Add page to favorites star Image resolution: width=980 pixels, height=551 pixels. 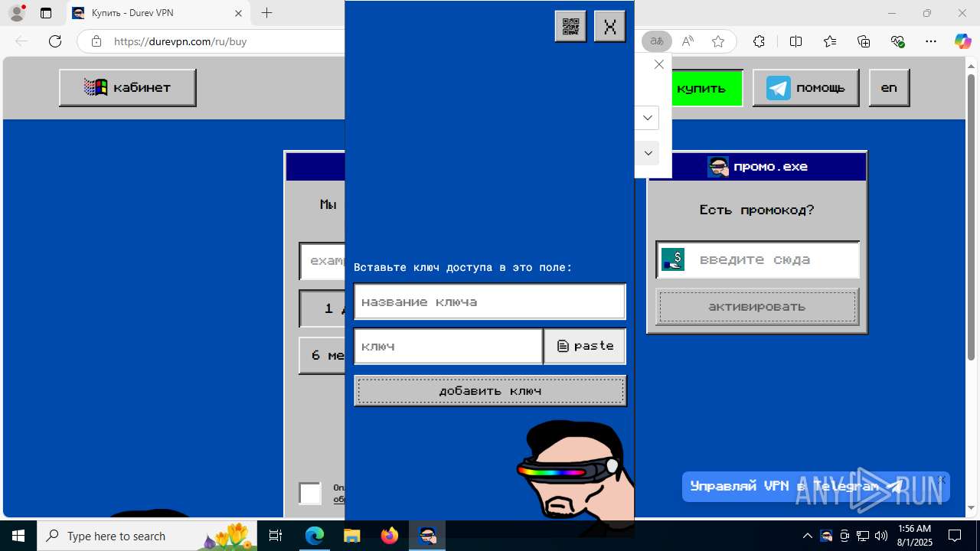click(x=717, y=41)
